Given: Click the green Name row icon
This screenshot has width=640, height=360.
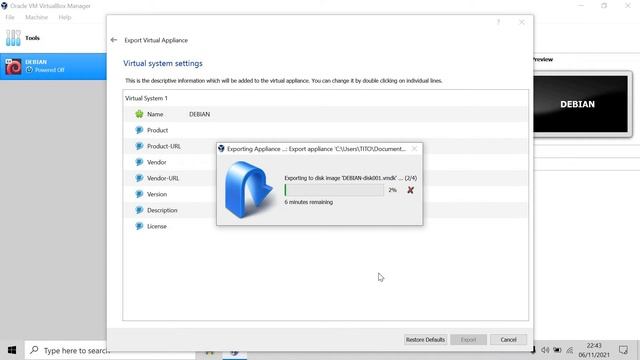Looking at the screenshot, I should click(x=139, y=114).
